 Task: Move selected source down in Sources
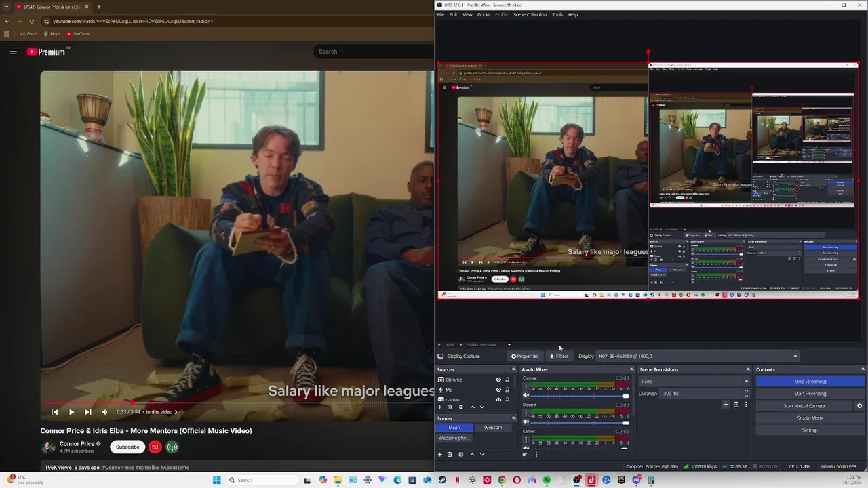click(x=482, y=407)
